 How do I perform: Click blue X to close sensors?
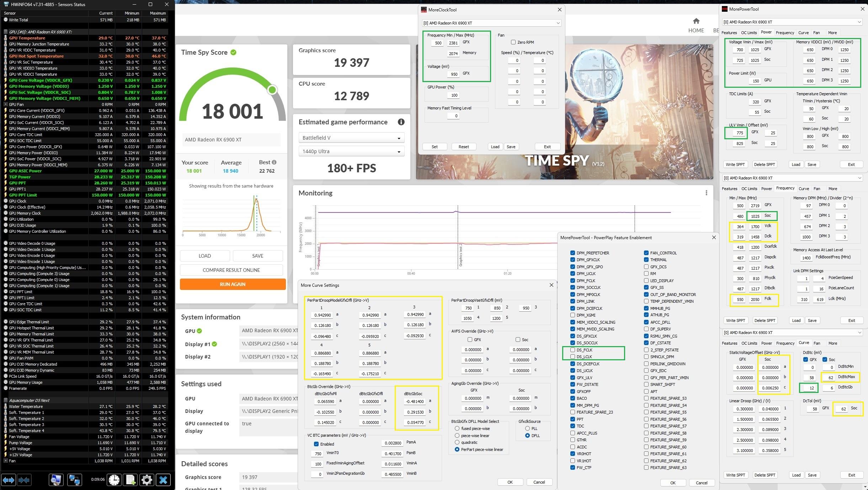point(163,480)
